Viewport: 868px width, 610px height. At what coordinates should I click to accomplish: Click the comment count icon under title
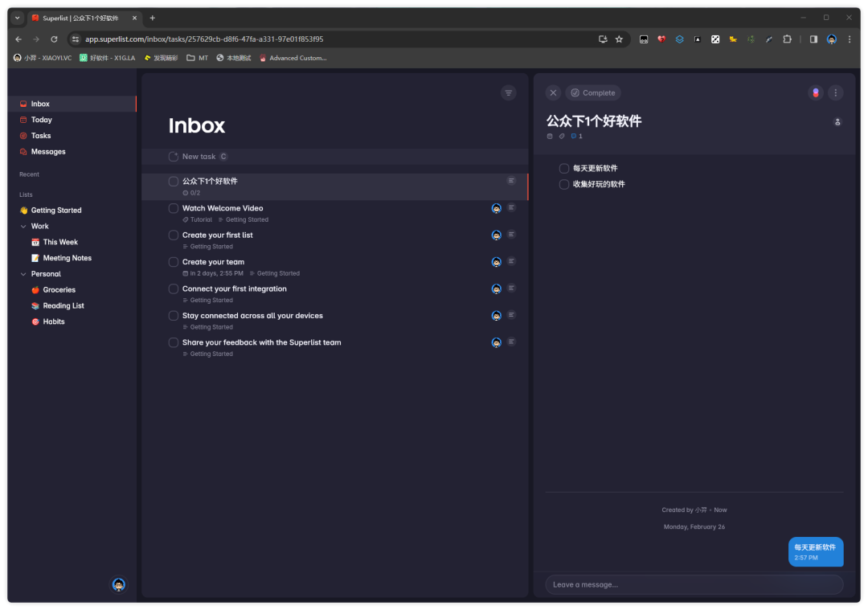coord(575,137)
